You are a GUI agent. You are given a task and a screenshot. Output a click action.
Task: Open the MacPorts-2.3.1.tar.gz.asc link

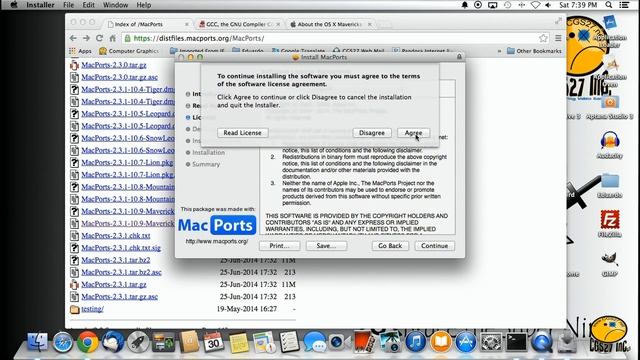(x=120, y=297)
